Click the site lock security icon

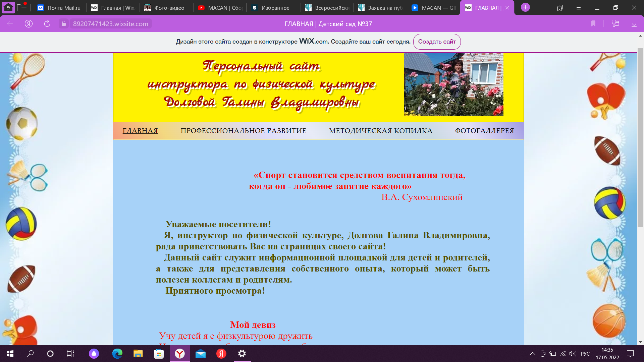[63, 24]
